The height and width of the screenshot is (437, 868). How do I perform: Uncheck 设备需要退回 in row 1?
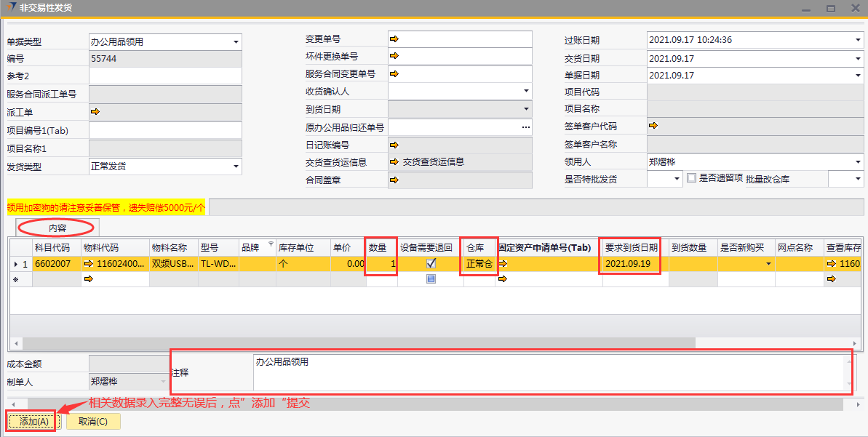[431, 264]
